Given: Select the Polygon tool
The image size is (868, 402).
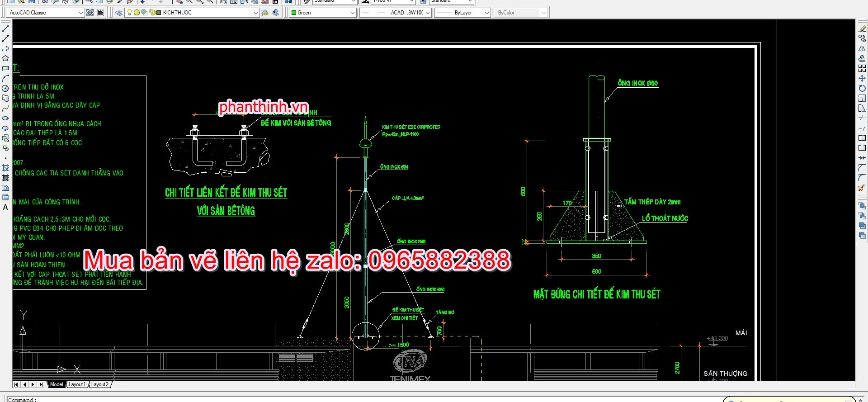Looking at the screenshot, I should (5, 58).
